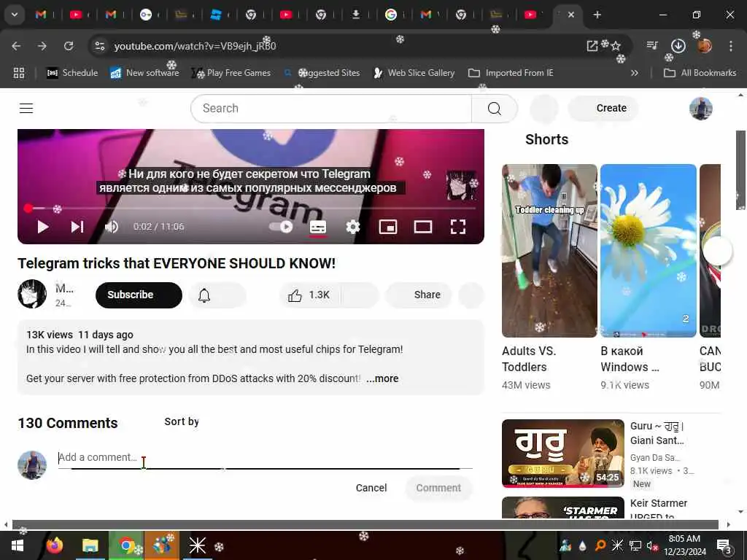
Task: Close the current tab
Action: (x=571, y=15)
